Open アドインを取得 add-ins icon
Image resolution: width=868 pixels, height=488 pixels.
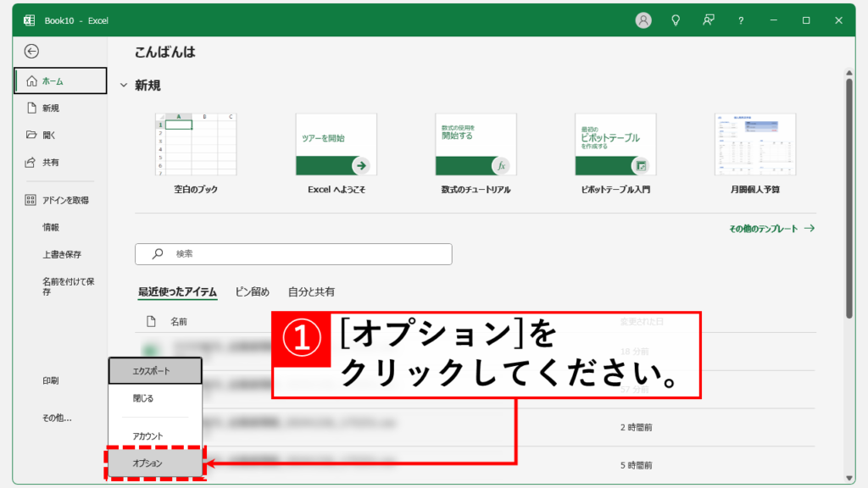click(x=31, y=198)
